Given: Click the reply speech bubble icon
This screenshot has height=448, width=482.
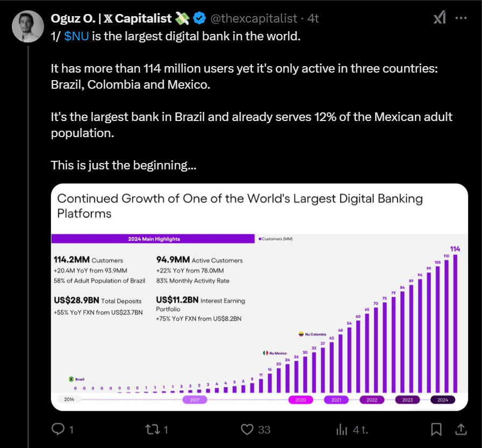Looking at the screenshot, I should pyautogui.click(x=57, y=429).
